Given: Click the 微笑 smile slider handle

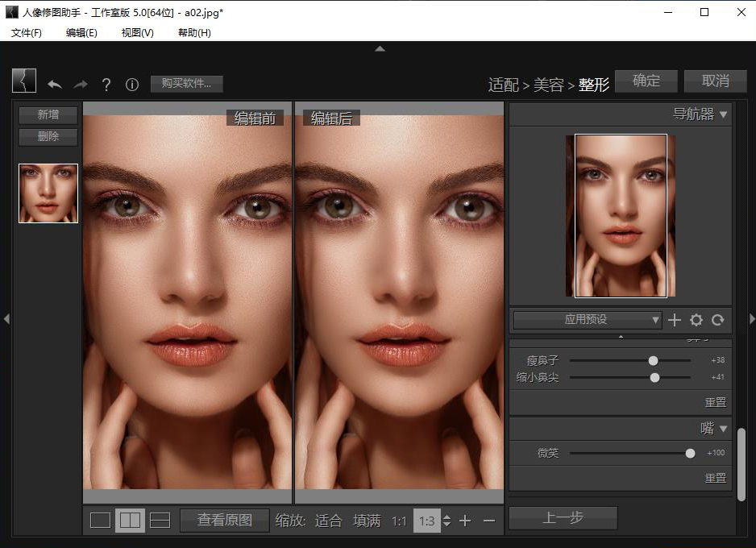Looking at the screenshot, I should pos(690,454).
